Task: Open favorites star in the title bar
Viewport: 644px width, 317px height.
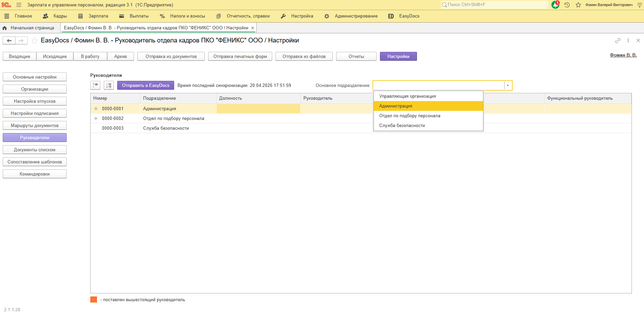Action: pyautogui.click(x=578, y=5)
